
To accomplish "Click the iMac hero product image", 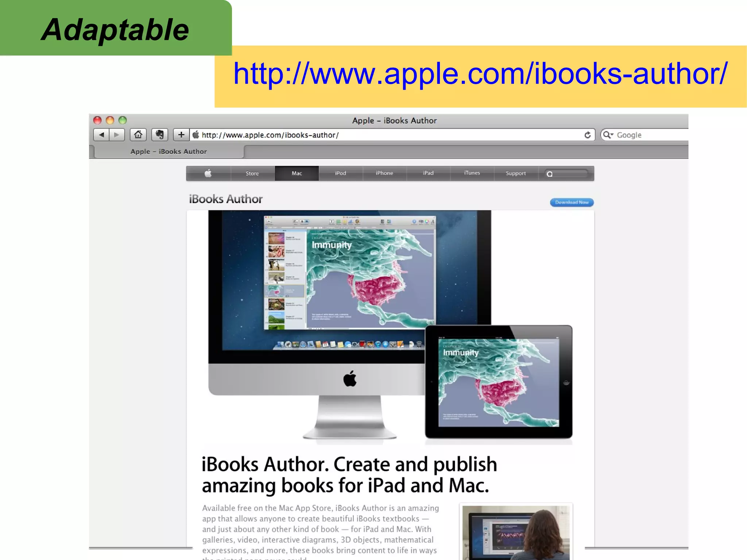I will coord(349,324).
